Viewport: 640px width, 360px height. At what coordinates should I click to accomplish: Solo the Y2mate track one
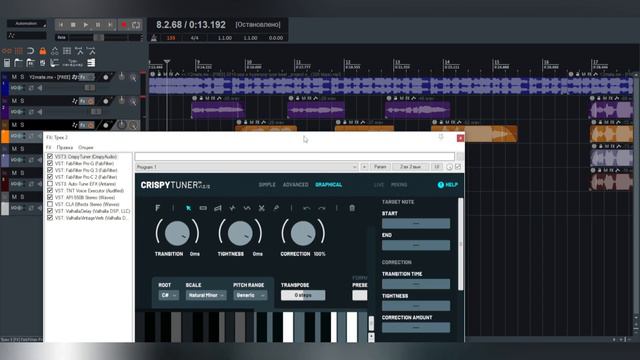(x=22, y=77)
